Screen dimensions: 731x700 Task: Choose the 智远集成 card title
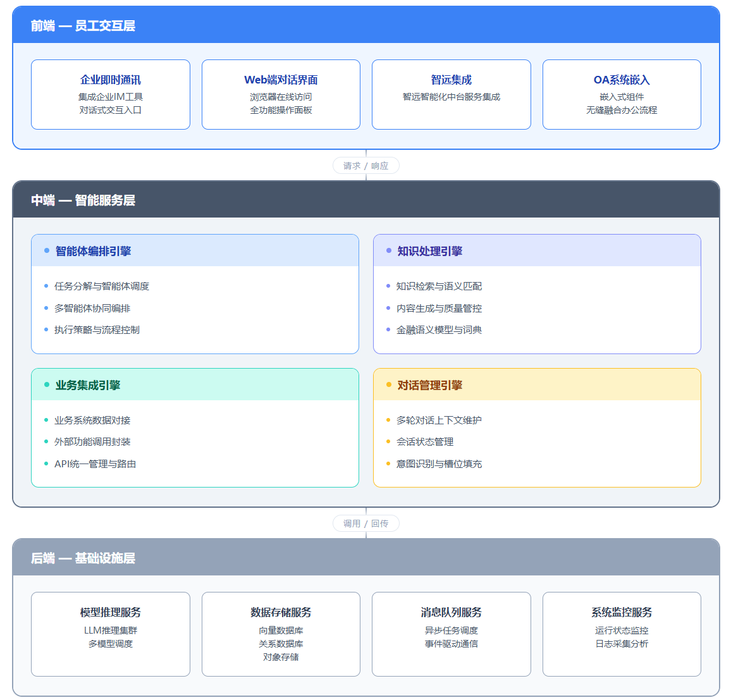pos(451,80)
